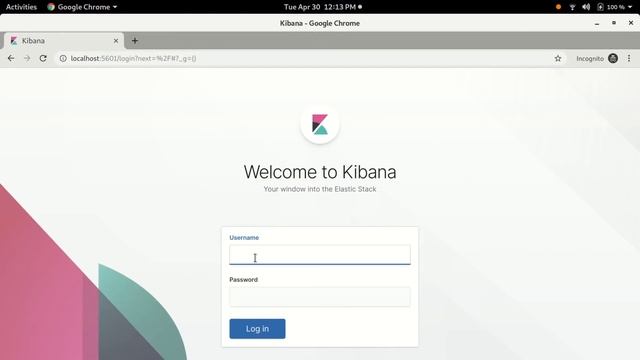Open the clock and calendar in top bar
The height and width of the screenshot is (360, 640).
coord(322,7)
